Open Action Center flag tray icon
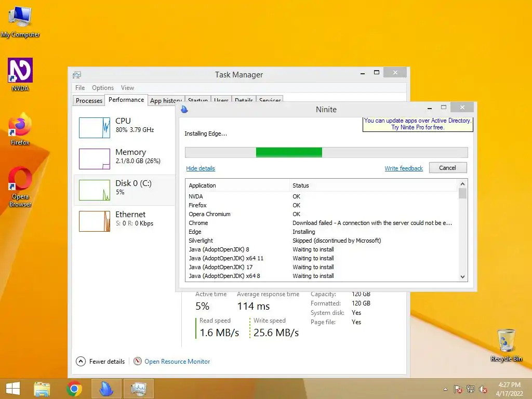532x399 pixels. [x=458, y=389]
